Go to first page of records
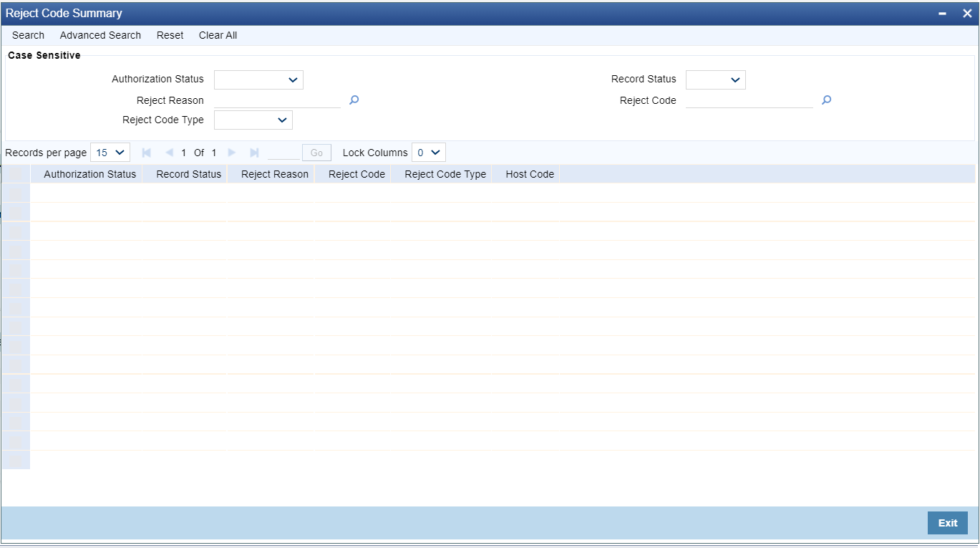 (147, 153)
